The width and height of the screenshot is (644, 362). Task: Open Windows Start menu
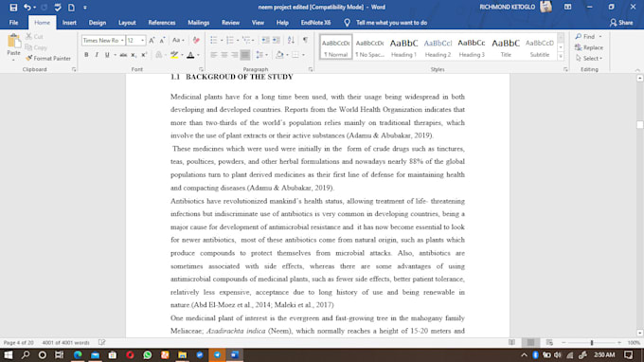pos(9,354)
